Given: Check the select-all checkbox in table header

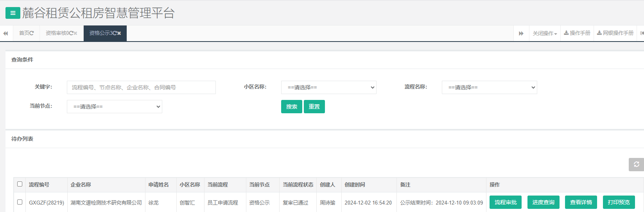Looking at the screenshot, I should point(20,184).
